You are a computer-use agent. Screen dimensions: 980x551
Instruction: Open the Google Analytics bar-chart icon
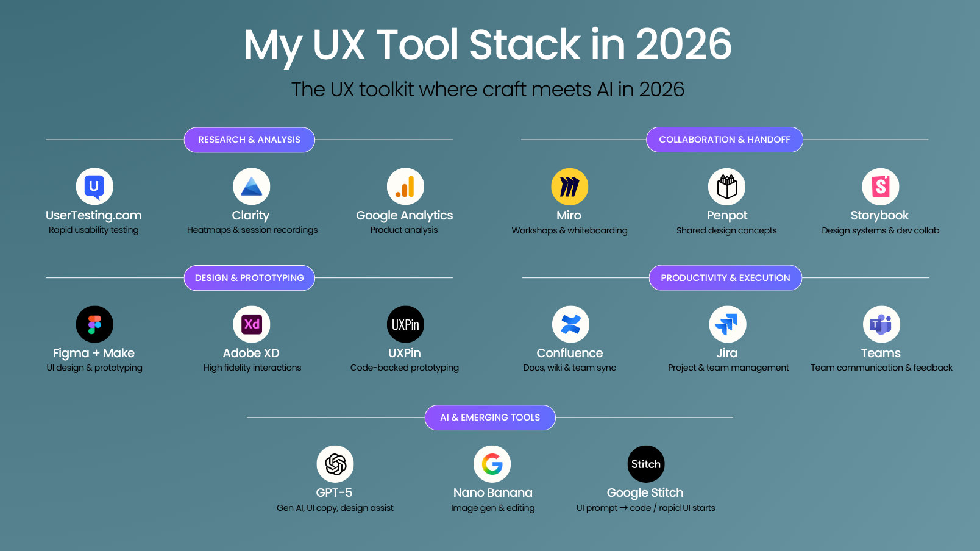(x=405, y=187)
